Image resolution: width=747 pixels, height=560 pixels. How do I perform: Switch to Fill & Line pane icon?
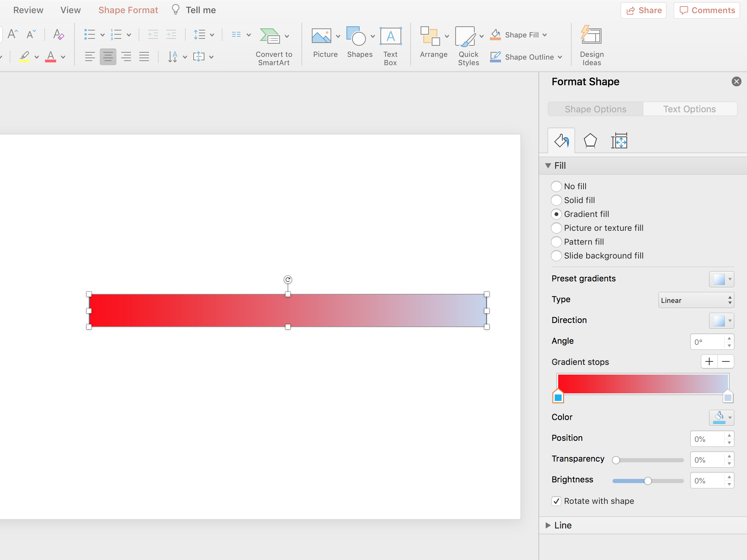561,141
